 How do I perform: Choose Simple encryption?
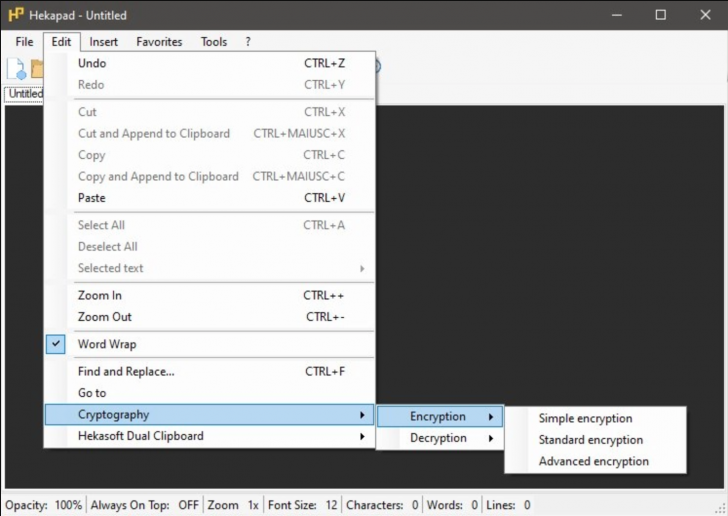tap(596, 418)
